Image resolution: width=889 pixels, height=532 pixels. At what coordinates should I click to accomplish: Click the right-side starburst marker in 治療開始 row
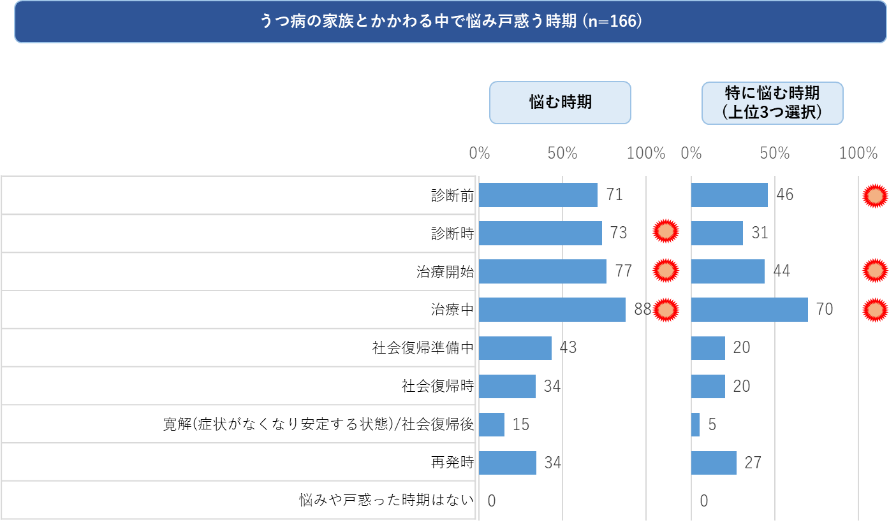(x=875, y=271)
